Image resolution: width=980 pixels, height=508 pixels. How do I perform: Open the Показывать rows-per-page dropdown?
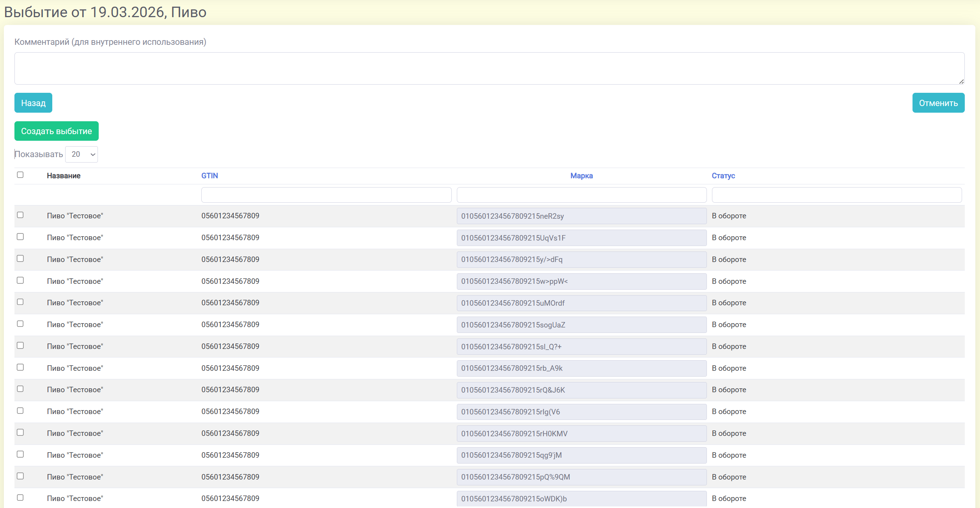tap(82, 154)
